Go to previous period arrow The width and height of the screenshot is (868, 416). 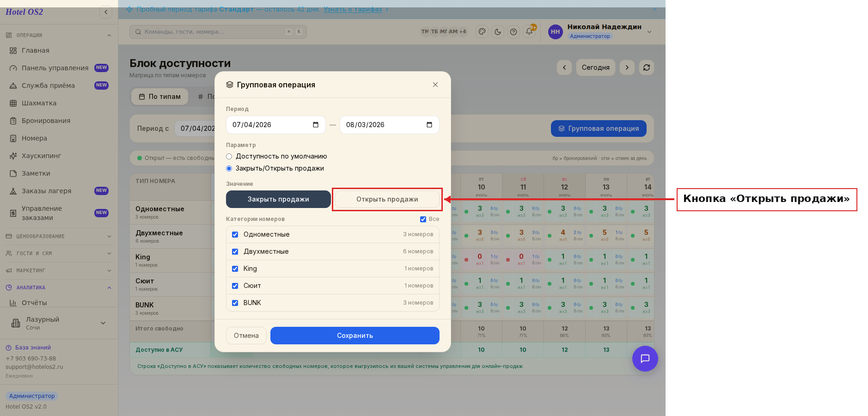(x=564, y=67)
